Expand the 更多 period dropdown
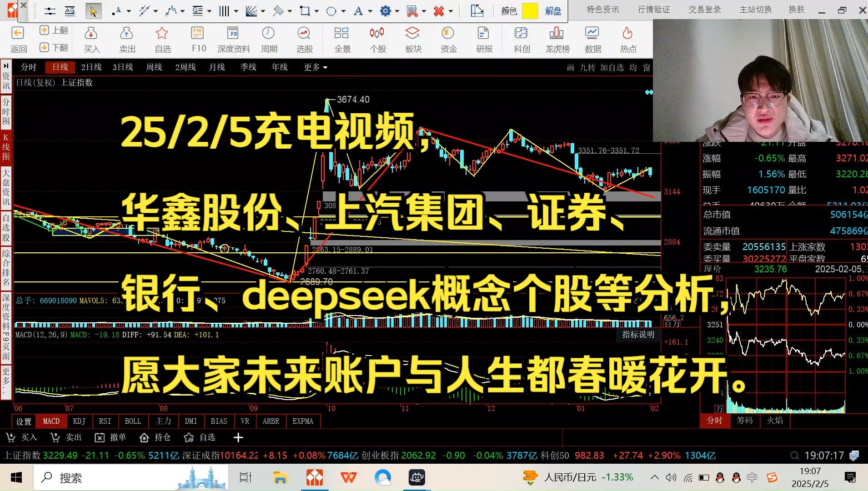This screenshot has height=491, width=868. (x=316, y=67)
